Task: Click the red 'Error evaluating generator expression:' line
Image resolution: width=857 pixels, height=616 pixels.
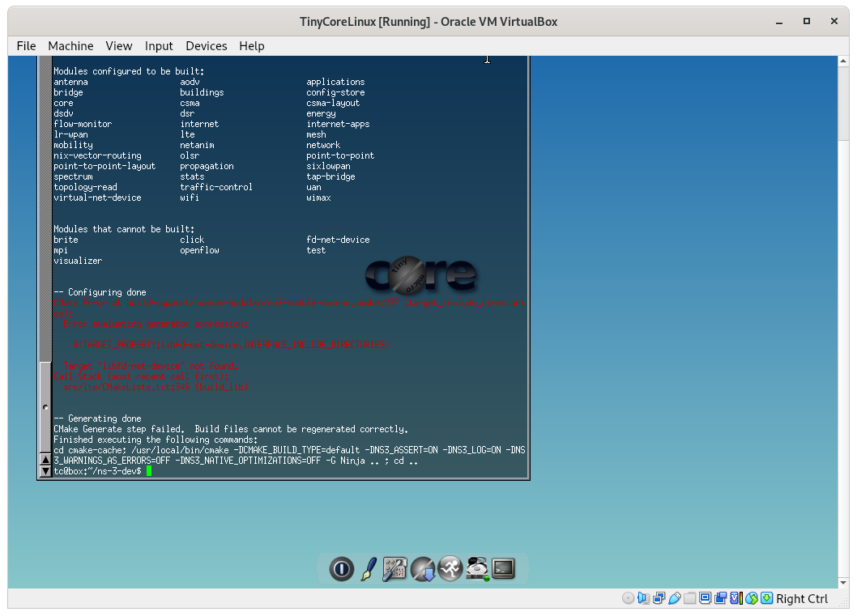Action: click(x=156, y=324)
